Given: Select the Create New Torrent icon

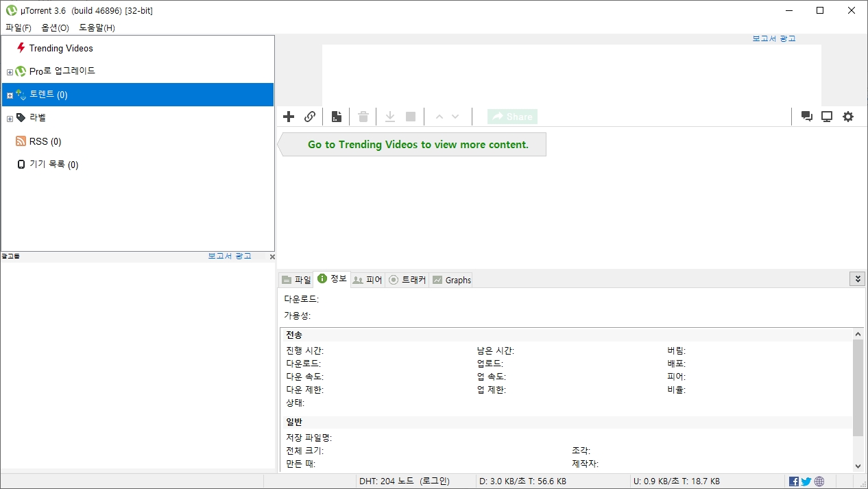Looking at the screenshot, I should pos(335,117).
